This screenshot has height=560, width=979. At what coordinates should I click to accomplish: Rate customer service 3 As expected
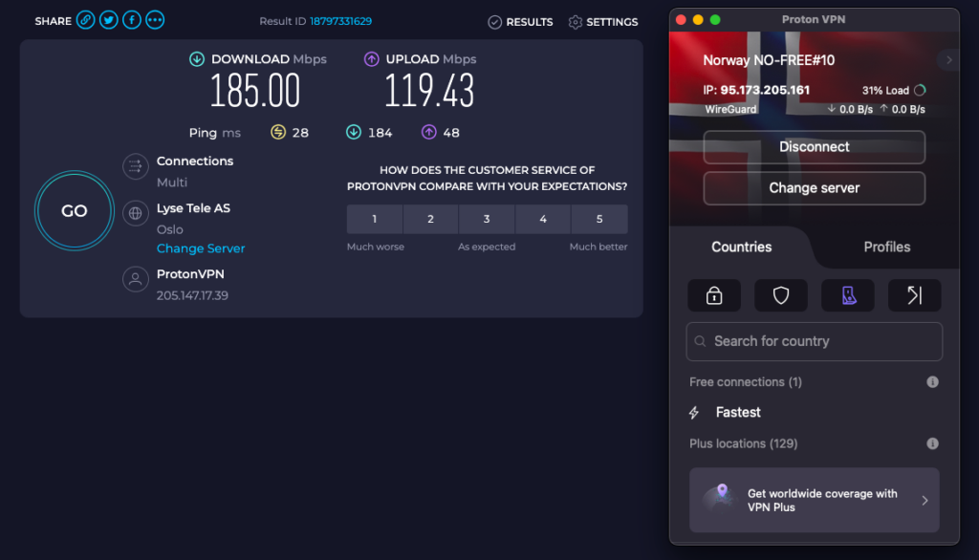tap(487, 219)
